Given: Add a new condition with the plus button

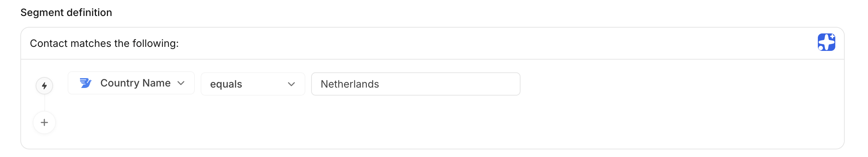Looking at the screenshot, I should [x=44, y=122].
